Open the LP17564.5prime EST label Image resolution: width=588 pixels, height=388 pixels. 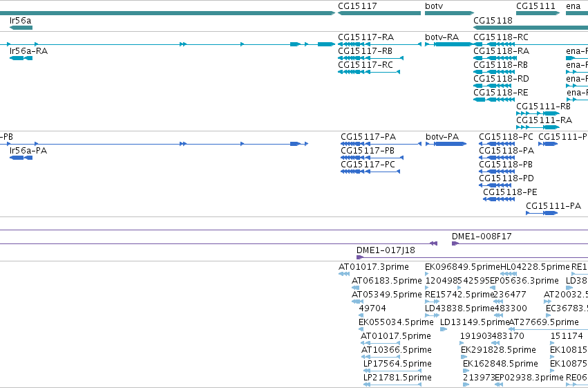[x=397, y=364]
